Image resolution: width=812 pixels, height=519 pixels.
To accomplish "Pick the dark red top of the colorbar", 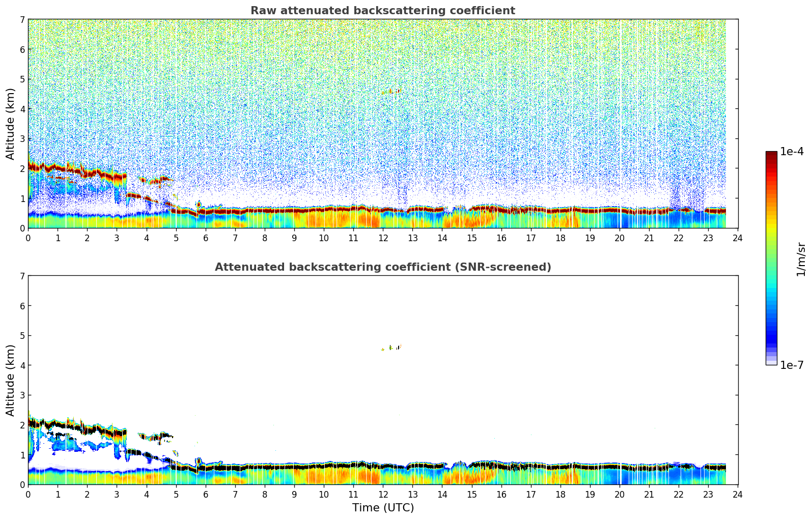I will click(771, 155).
